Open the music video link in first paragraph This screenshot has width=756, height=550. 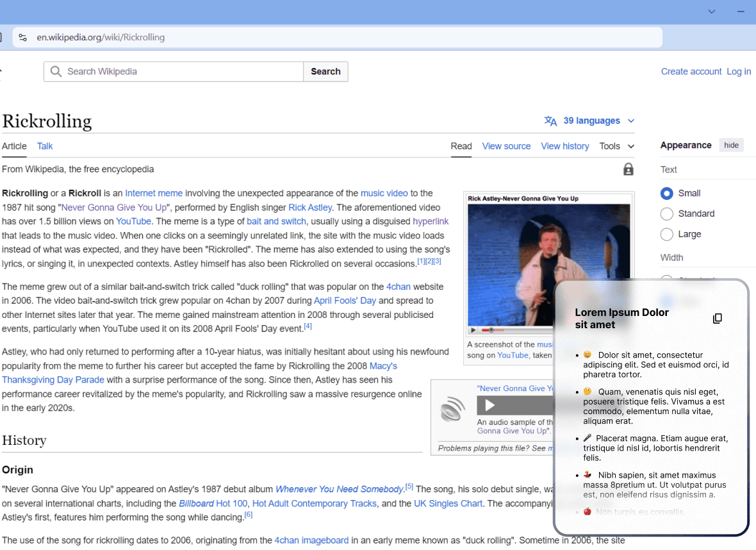384,193
